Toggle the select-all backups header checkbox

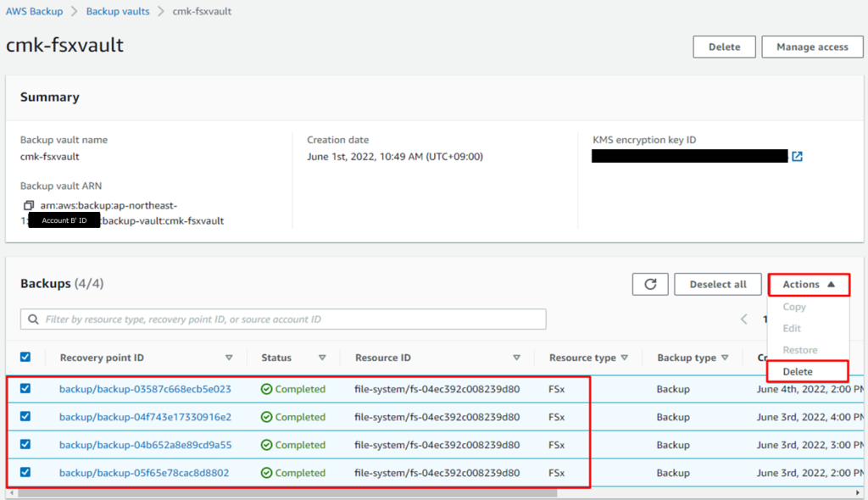tap(25, 357)
